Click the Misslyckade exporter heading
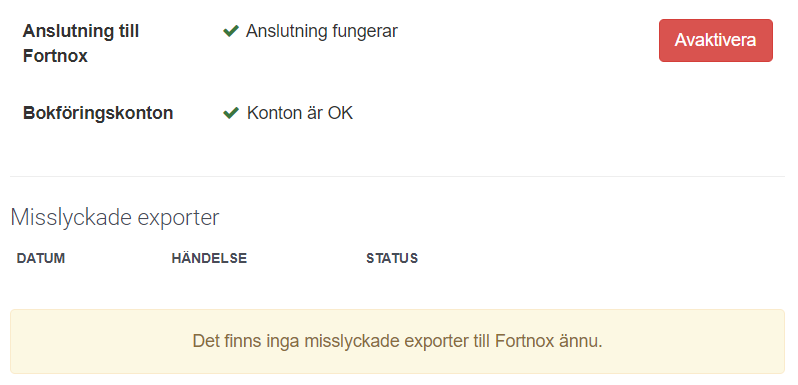The height and width of the screenshot is (385, 798). coord(115,217)
